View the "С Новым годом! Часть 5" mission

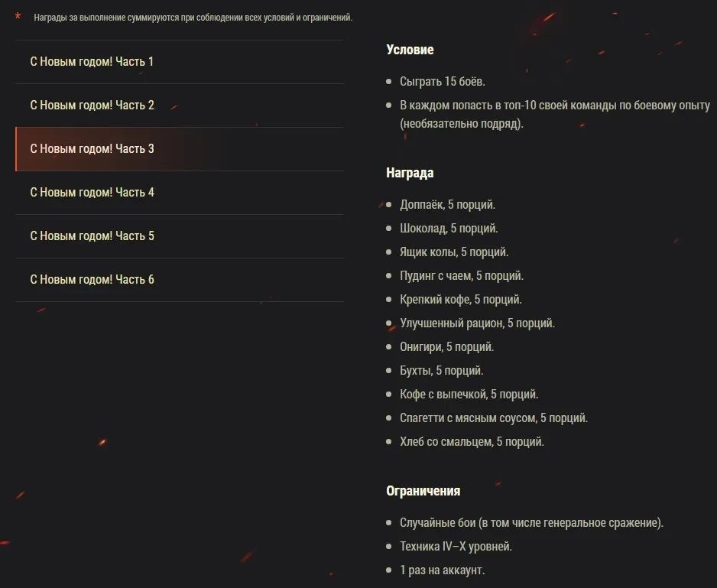pyautogui.click(x=92, y=236)
